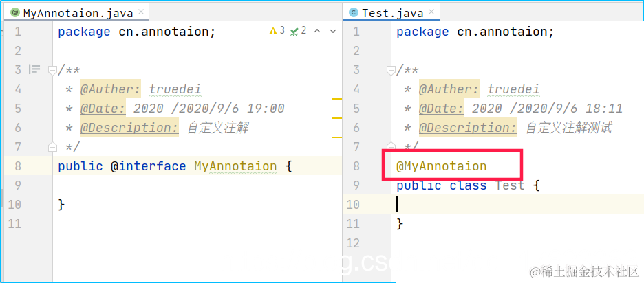Click the closing brace on line 11 of Test.java
Screen dimensions: 644x283
400,223
